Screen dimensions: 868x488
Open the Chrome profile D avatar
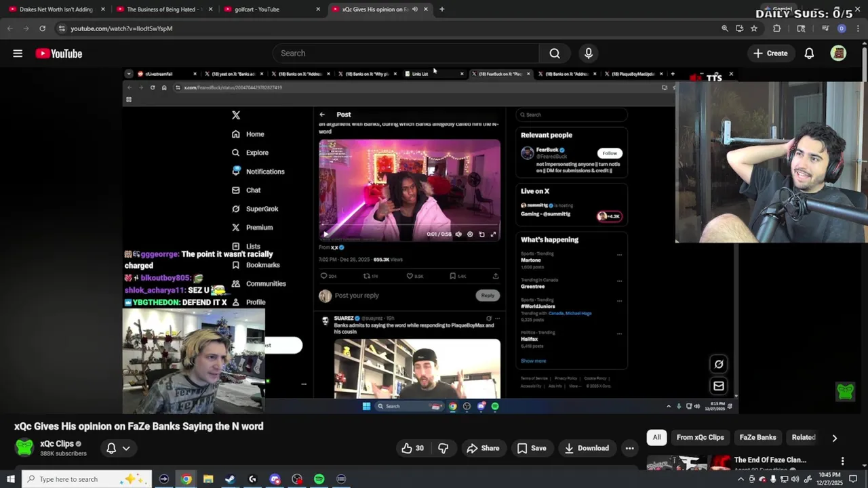[842, 28]
